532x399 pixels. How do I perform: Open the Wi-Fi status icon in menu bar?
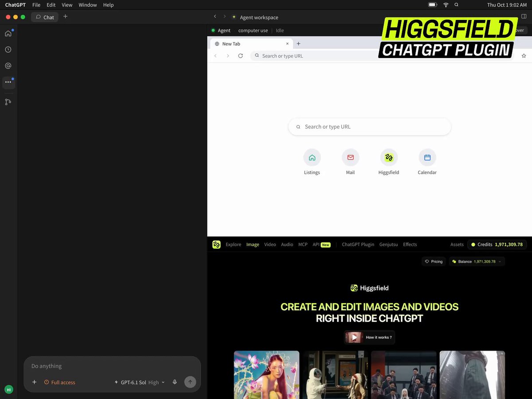[x=446, y=5]
